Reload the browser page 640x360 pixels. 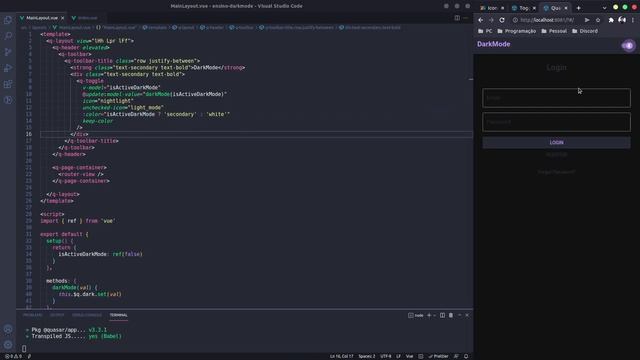502,20
